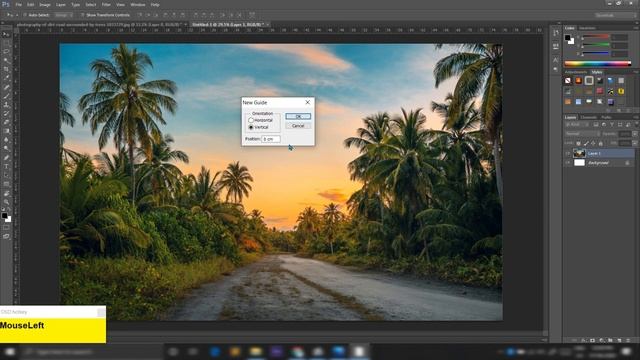Open the Opacity slider arrow in Layers
Screen dimensions: 640x360
coord(635,134)
